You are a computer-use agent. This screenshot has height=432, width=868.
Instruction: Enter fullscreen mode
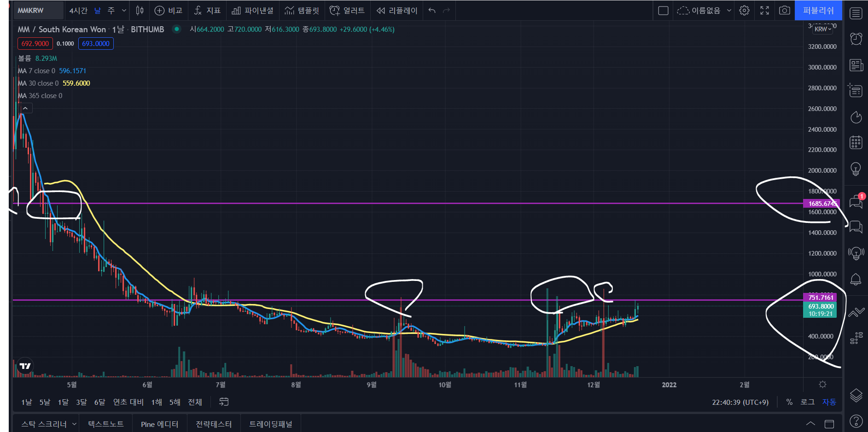[764, 10]
